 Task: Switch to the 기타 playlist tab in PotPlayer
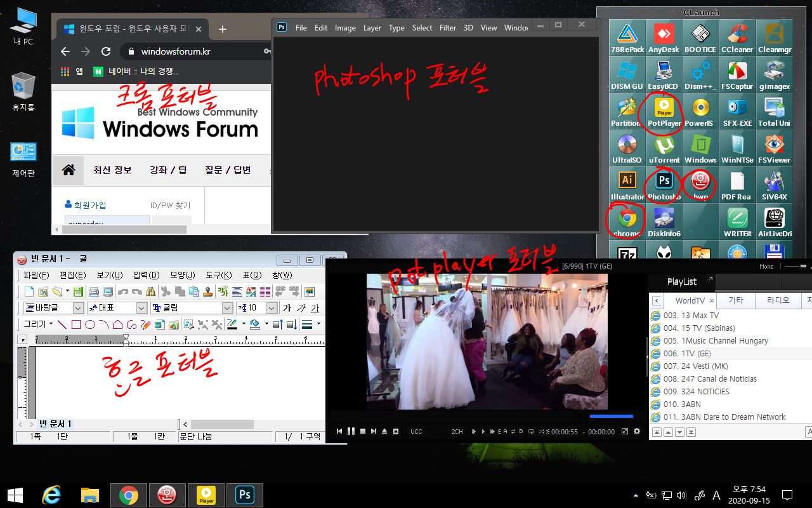pos(736,300)
